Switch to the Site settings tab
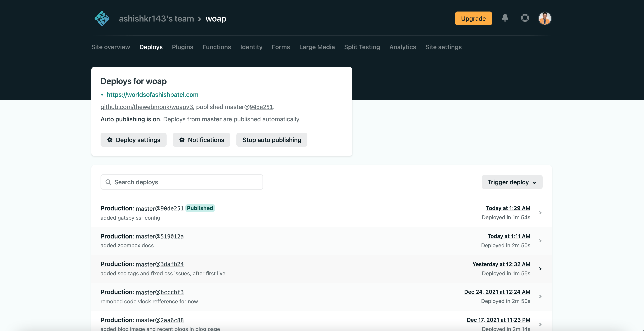The image size is (644, 331). [x=443, y=47]
